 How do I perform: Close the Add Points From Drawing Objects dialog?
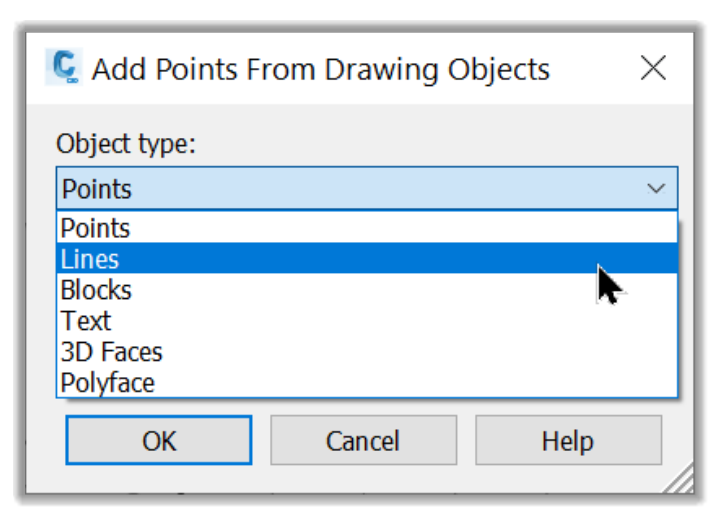pos(653,68)
